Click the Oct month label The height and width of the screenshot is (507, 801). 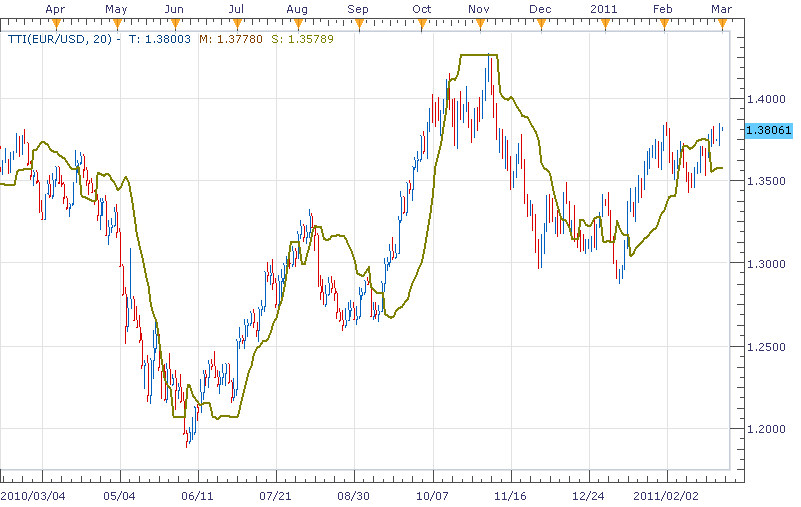coord(422,9)
